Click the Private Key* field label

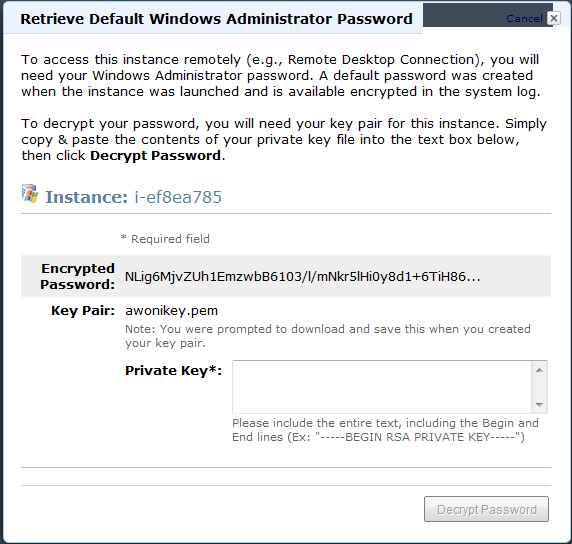click(173, 370)
